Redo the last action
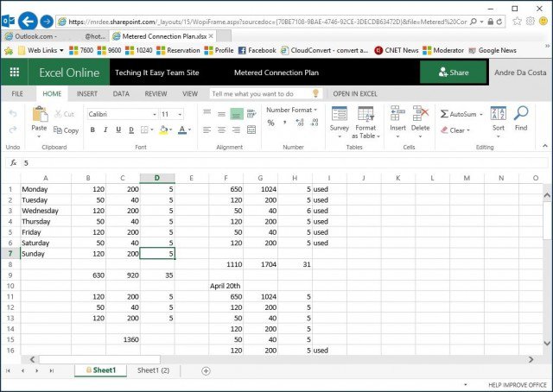The width and height of the screenshot is (553, 392). [x=13, y=130]
